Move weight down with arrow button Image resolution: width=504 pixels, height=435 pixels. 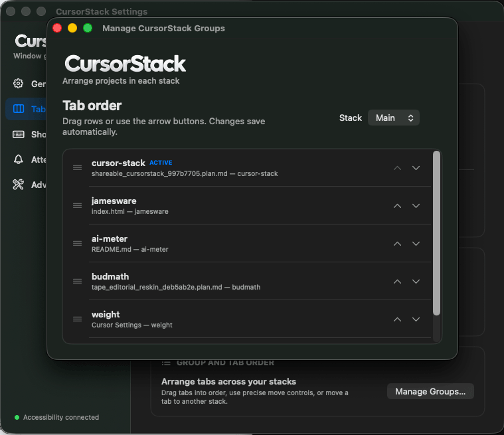point(416,319)
